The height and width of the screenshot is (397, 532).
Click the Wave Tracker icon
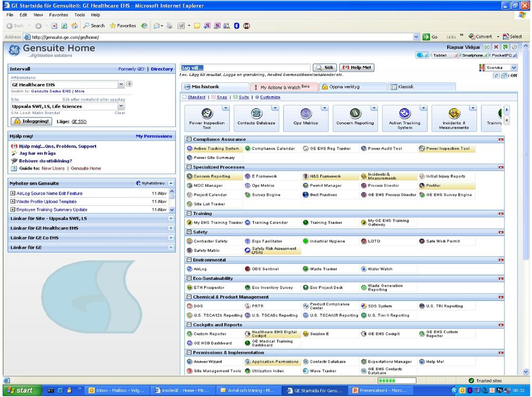tap(306, 371)
